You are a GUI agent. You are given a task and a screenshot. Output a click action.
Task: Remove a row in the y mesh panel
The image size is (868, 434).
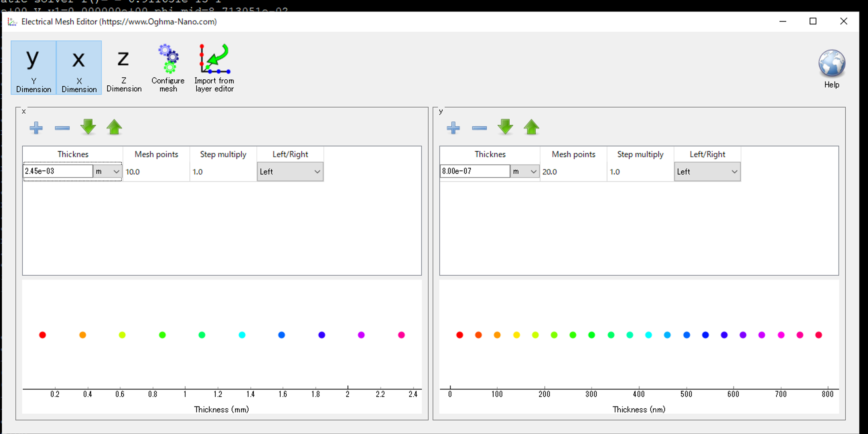(x=479, y=128)
